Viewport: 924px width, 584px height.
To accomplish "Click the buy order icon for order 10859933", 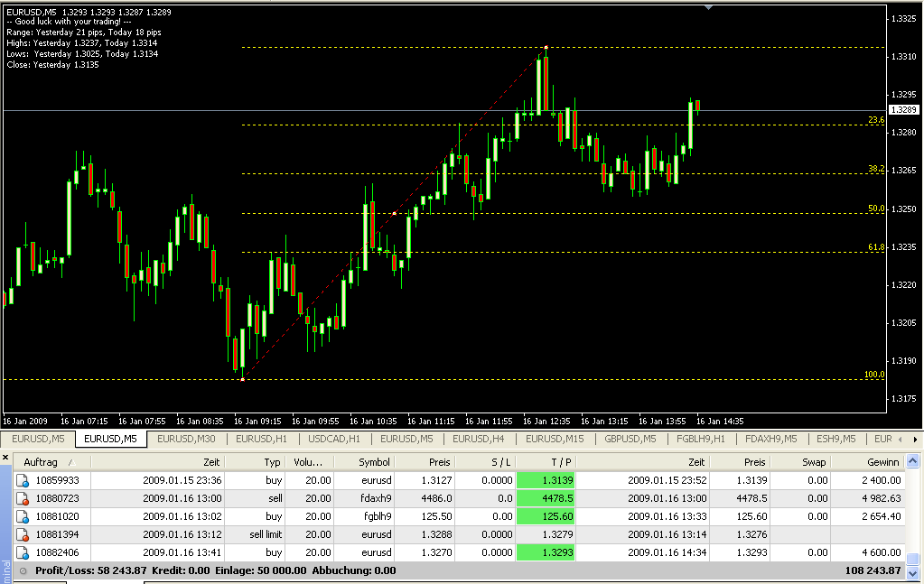I will [x=23, y=480].
